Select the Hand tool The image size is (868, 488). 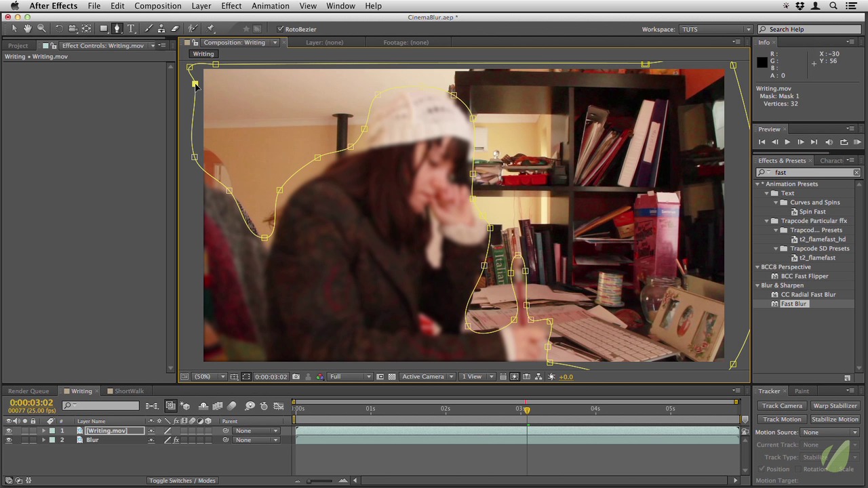pyautogui.click(x=28, y=28)
